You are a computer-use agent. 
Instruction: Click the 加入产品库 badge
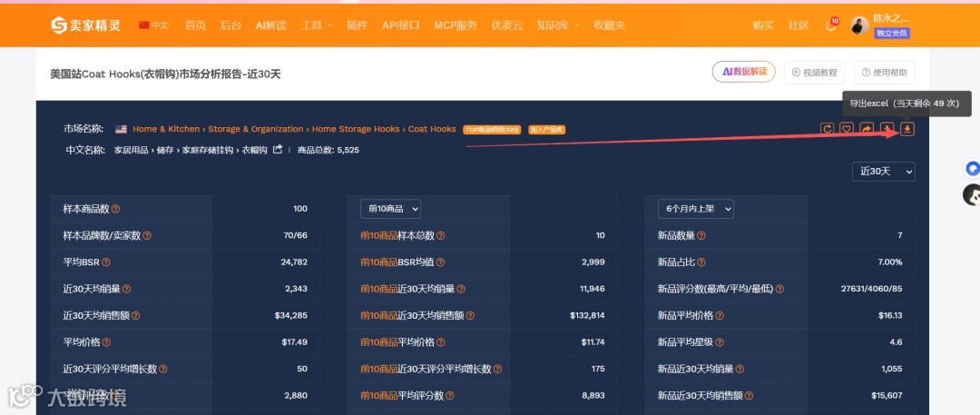547,130
